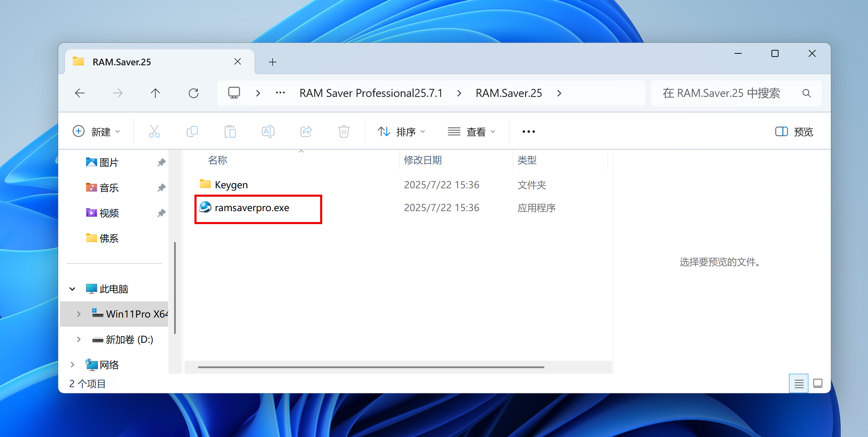Refresh the current folder
Viewport: 868px width, 437px height.
coord(193,93)
